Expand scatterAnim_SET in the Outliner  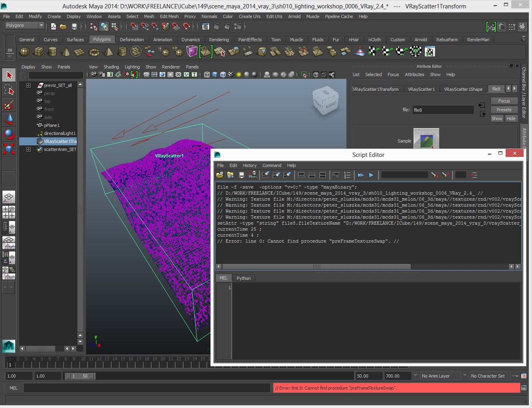pyautogui.click(x=28, y=149)
